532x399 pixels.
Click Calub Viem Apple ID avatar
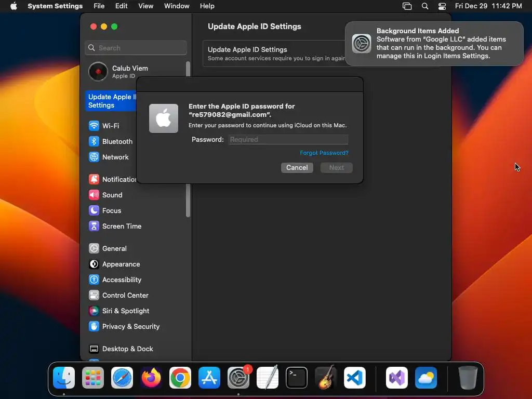click(98, 72)
